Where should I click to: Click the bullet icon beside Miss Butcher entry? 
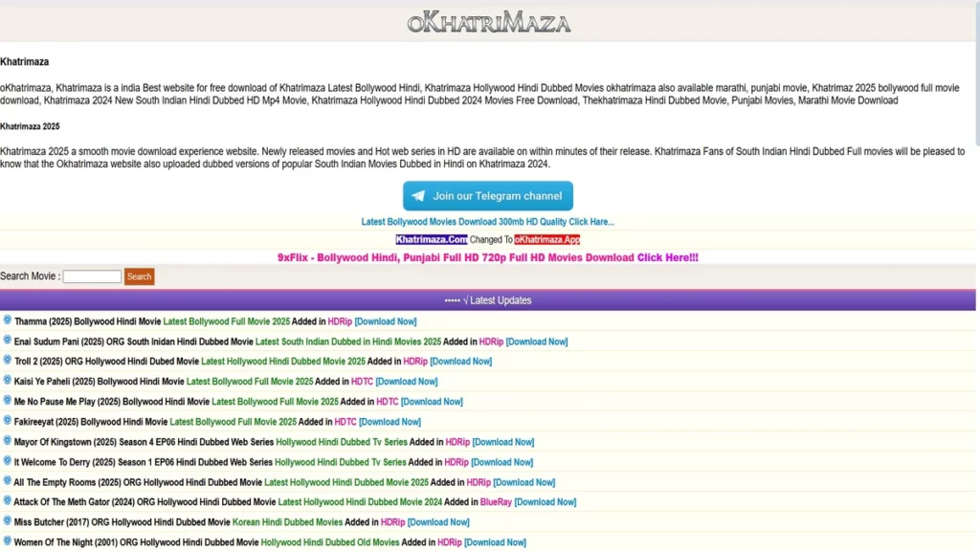coord(8,521)
